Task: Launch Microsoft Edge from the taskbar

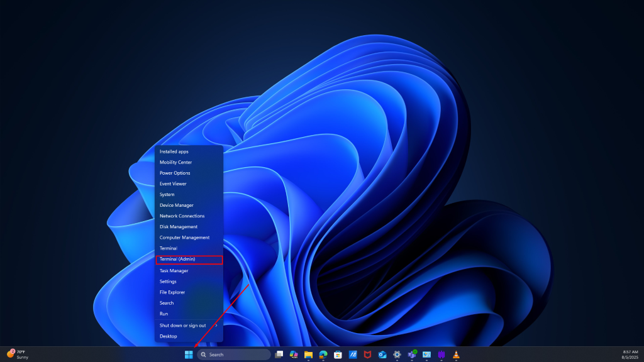Action: coord(322,354)
